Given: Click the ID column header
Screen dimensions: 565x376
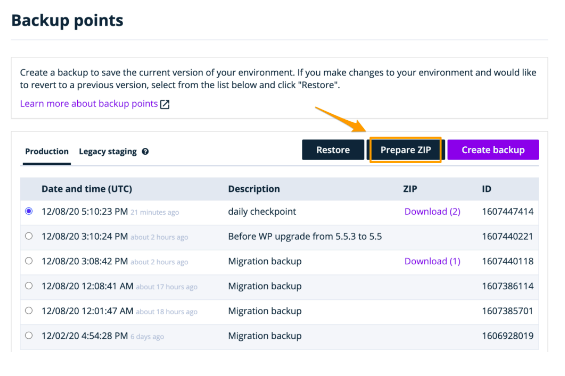Looking at the screenshot, I should [486, 189].
